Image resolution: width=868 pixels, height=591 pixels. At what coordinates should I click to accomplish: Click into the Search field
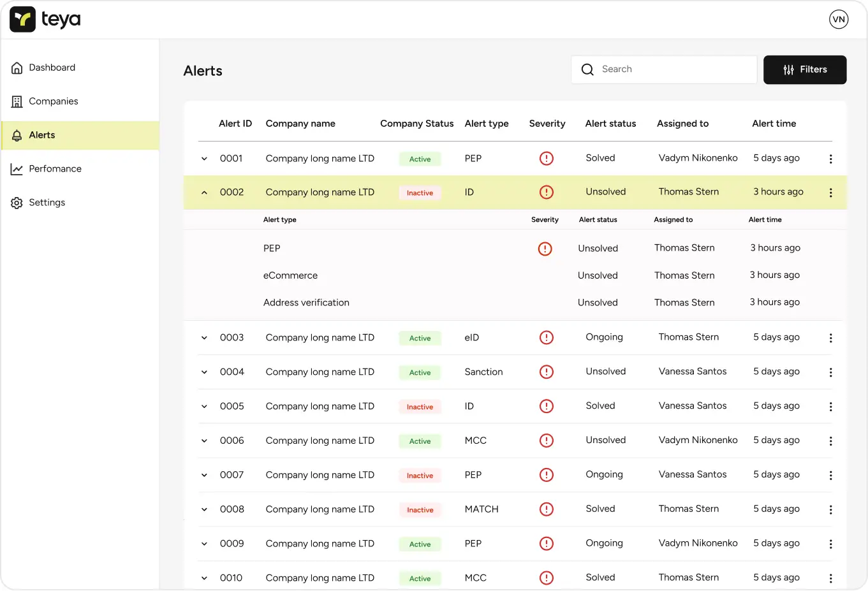click(x=673, y=69)
